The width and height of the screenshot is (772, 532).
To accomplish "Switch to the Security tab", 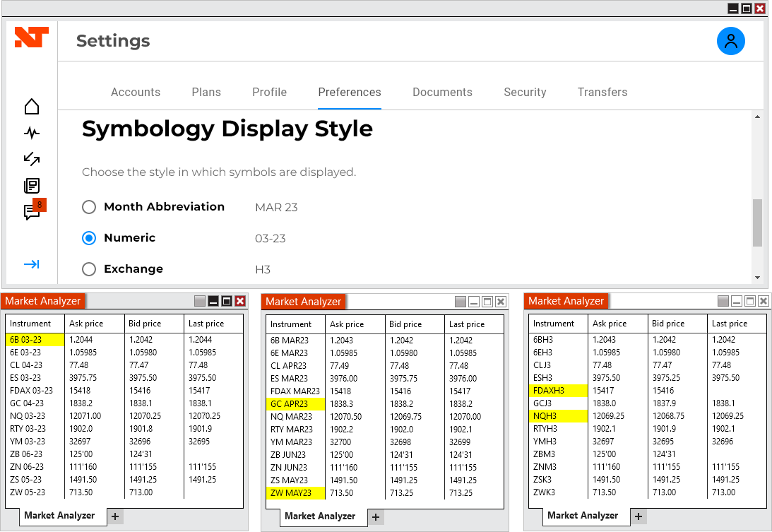I will [525, 93].
